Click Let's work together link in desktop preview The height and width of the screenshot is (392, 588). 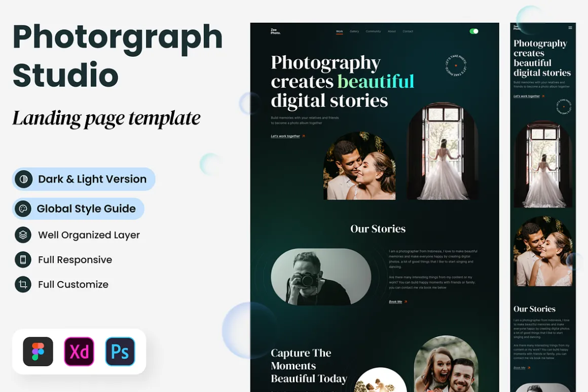pyautogui.click(x=288, y=136)
